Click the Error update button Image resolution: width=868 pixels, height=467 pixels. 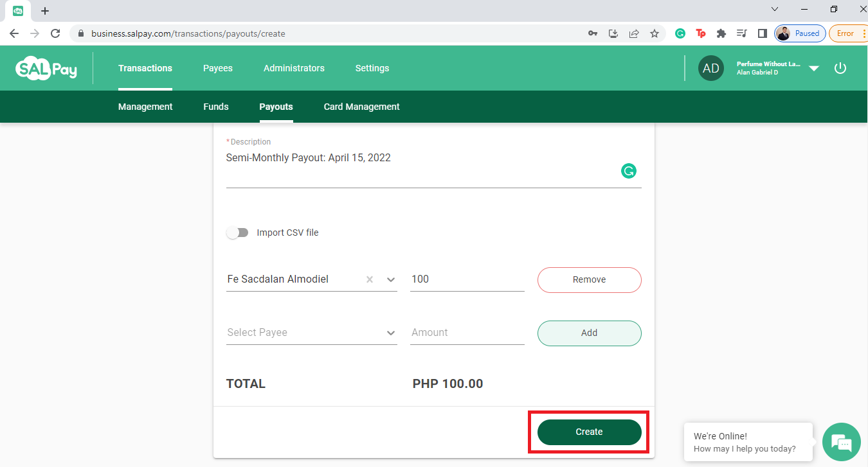848,33
